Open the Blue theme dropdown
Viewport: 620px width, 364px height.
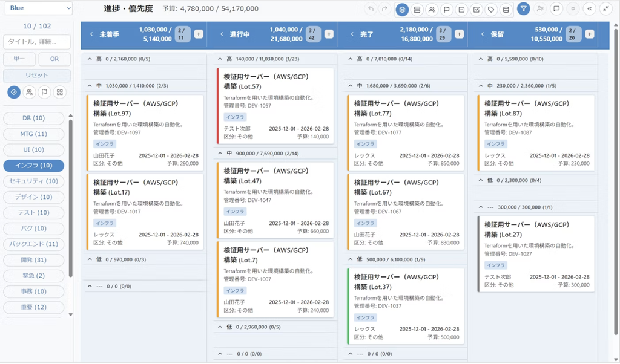tap(38, 8)
